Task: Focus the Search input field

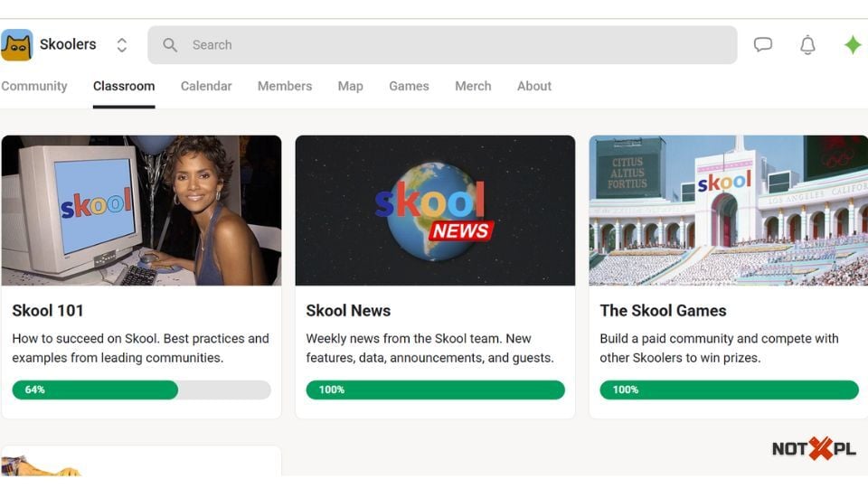Action: pos(442,45)
